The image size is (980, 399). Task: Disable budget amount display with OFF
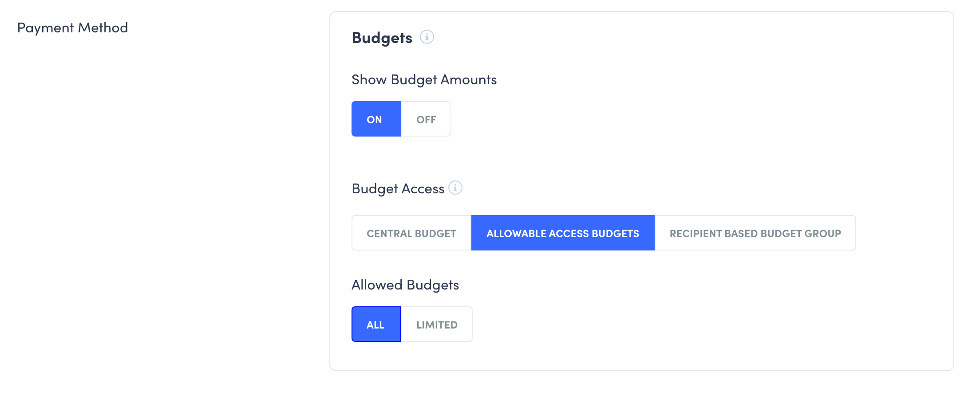click(426, 119)
